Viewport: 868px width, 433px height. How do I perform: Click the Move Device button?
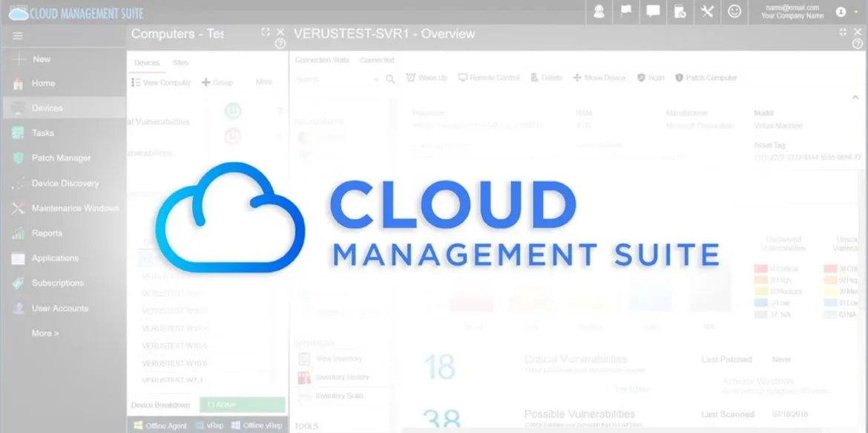[599, 78]
